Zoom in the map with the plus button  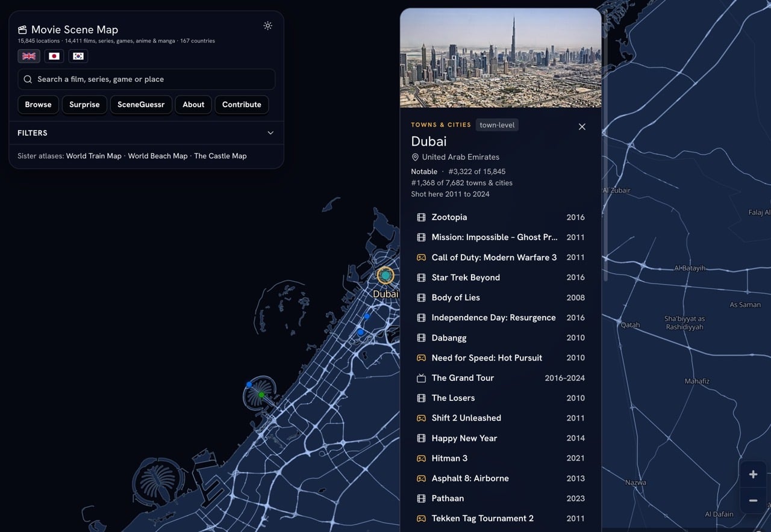point(753,475)
